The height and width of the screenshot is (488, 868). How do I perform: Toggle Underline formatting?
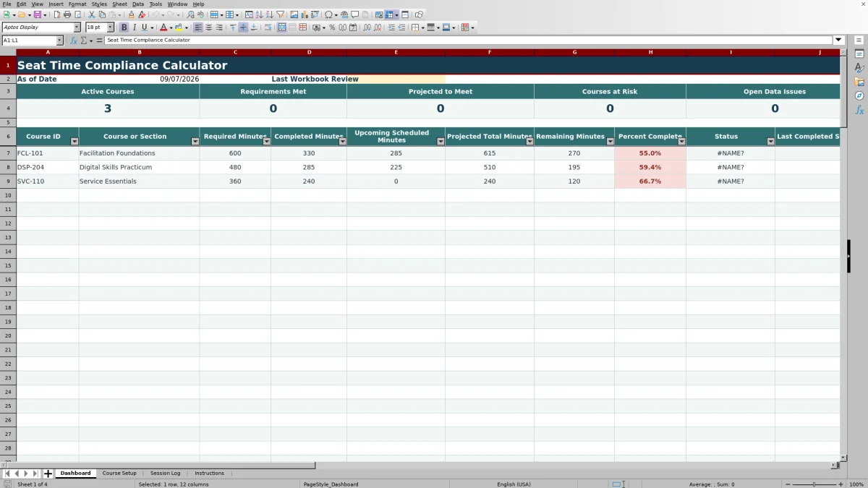click(x=144, y=27)
